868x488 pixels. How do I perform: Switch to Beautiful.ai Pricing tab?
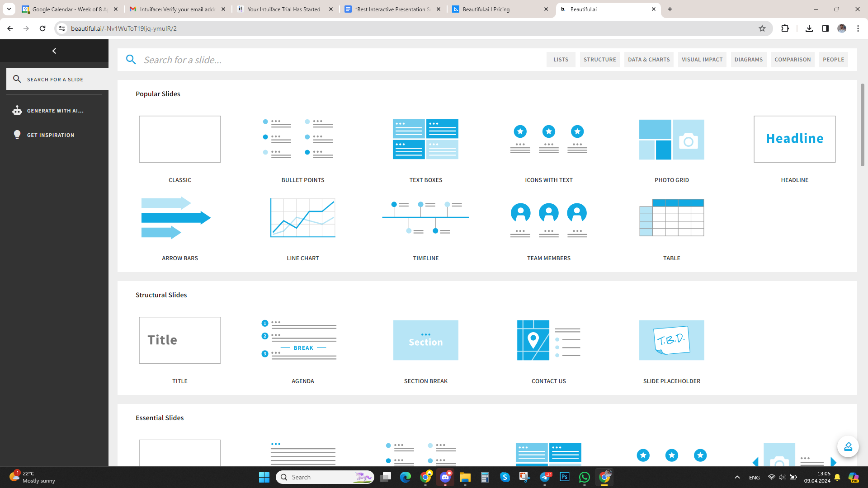click(x=500, y=9)
